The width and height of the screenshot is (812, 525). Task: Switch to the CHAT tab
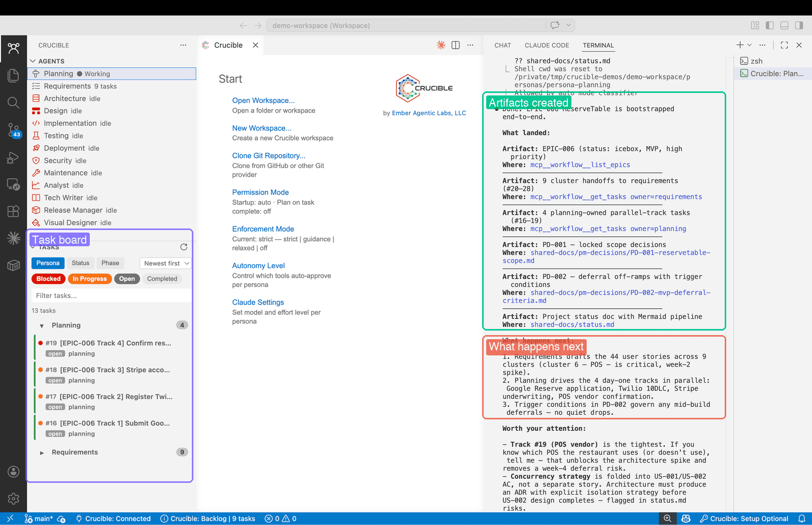click(x=502, y=45)
